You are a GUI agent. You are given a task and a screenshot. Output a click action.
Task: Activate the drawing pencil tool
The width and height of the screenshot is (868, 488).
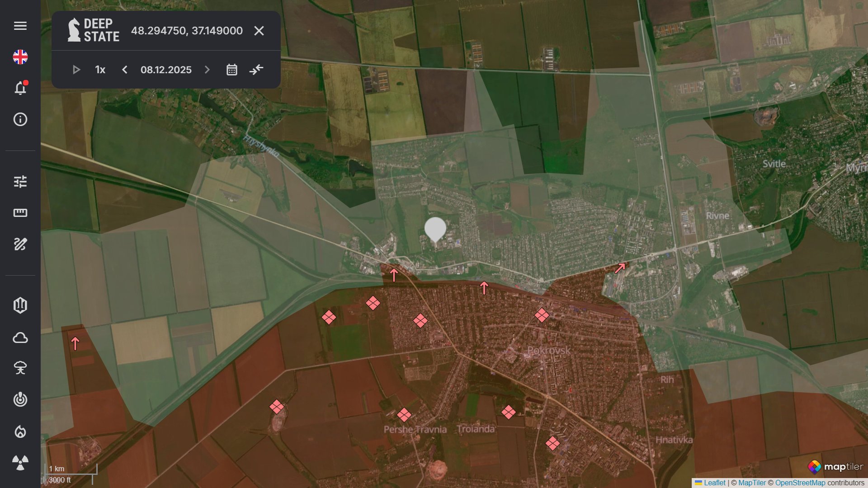pyautogui.click(x=20, y=244)
